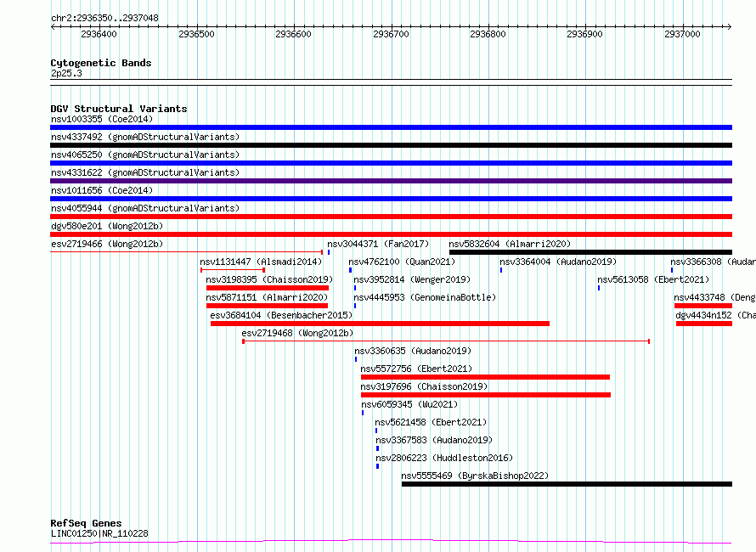The image size is (756, 552).
Task: Click nsv3367583 (Audano2019) label
Action: [x=434, y=440]
